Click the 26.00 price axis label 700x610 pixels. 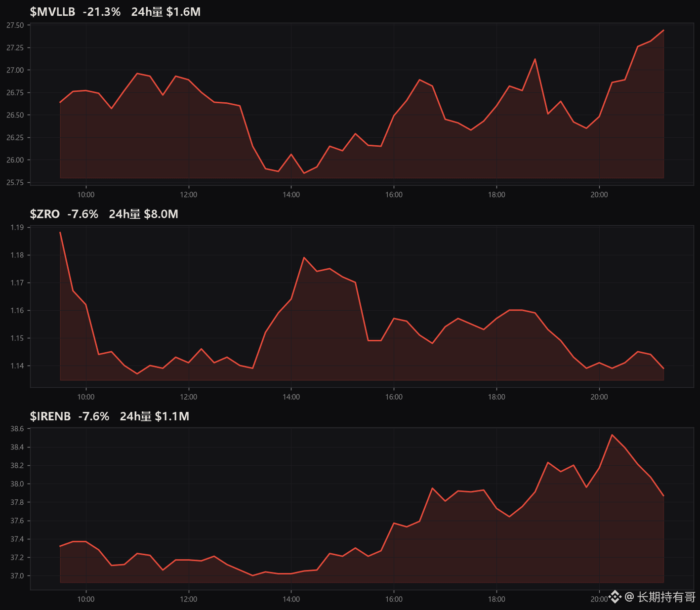coord(15,160)
